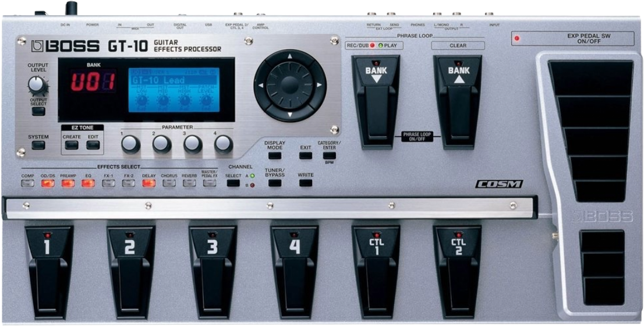
Task: Click the right arrow on the dial
Action: pyautogui.click(x=320, y=85)
